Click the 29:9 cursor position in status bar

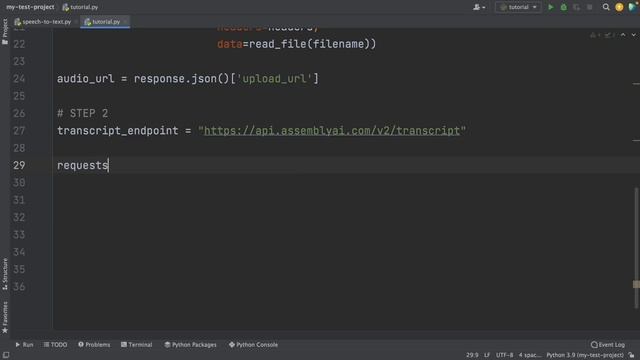point(472,355)
